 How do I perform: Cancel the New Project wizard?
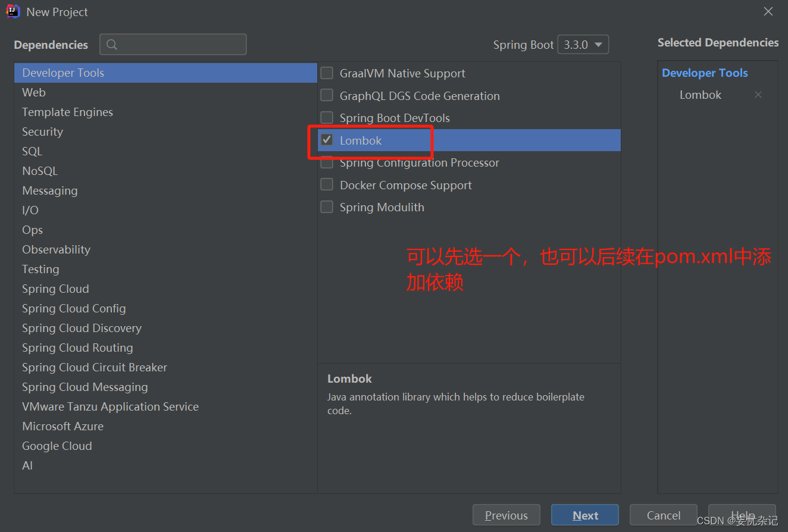(x=664, y=515)
